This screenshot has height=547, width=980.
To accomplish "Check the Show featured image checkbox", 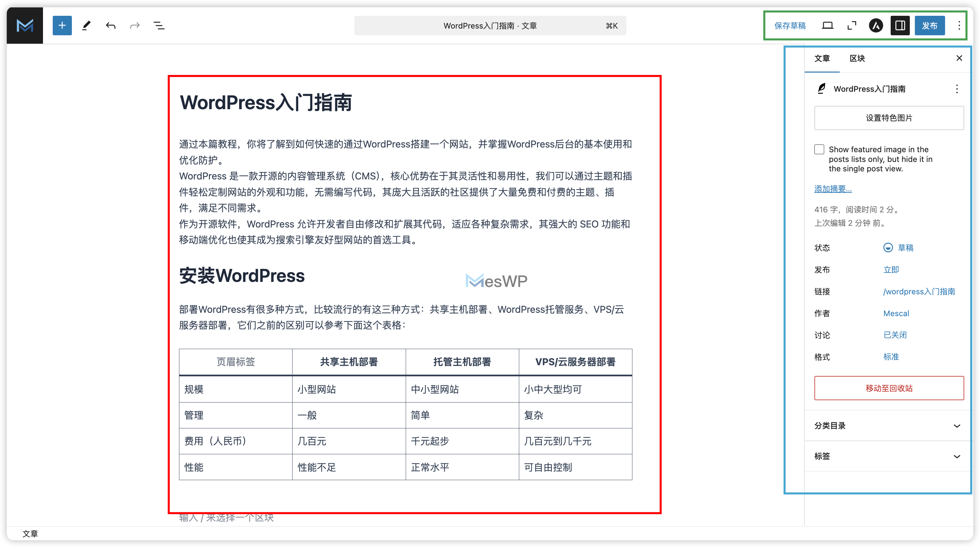I will tap(819, 149).
